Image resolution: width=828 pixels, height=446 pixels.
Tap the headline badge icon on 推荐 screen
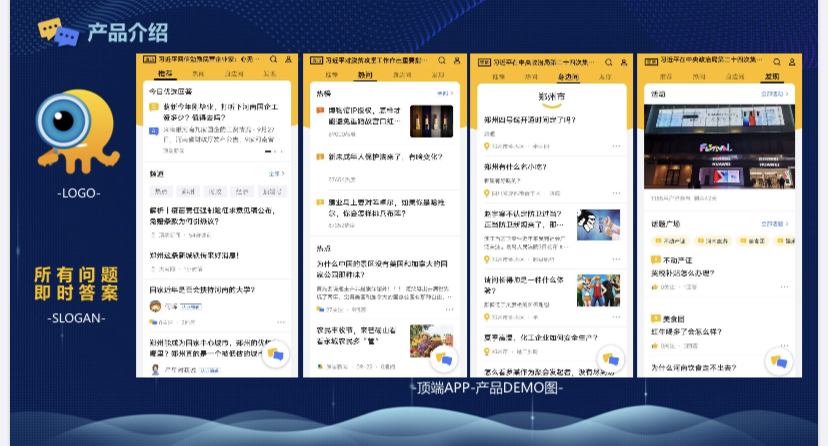click(149, 60)
